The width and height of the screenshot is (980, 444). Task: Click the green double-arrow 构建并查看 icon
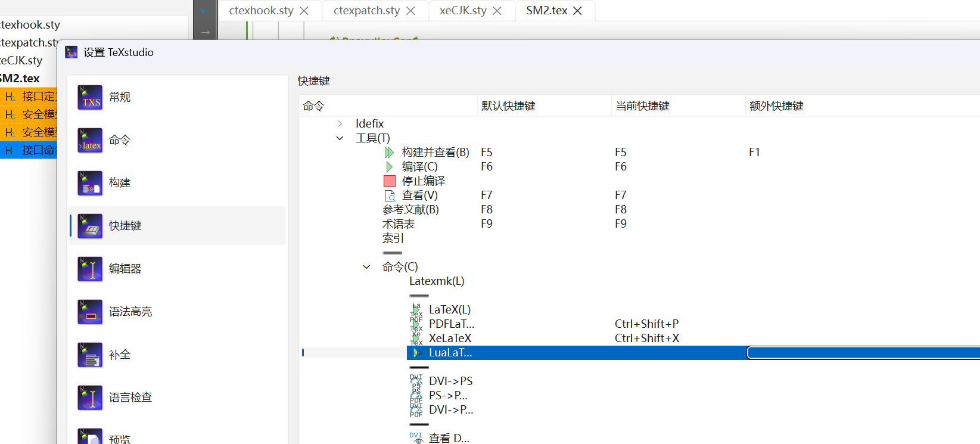[390, 153]
